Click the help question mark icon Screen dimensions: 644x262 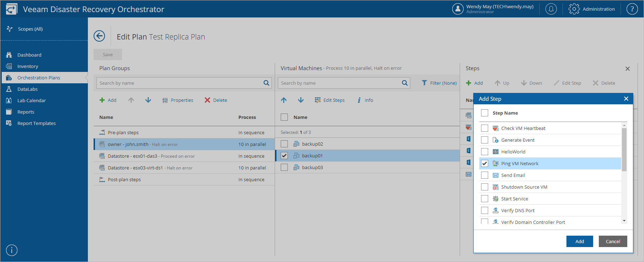(x=632, y=9)
